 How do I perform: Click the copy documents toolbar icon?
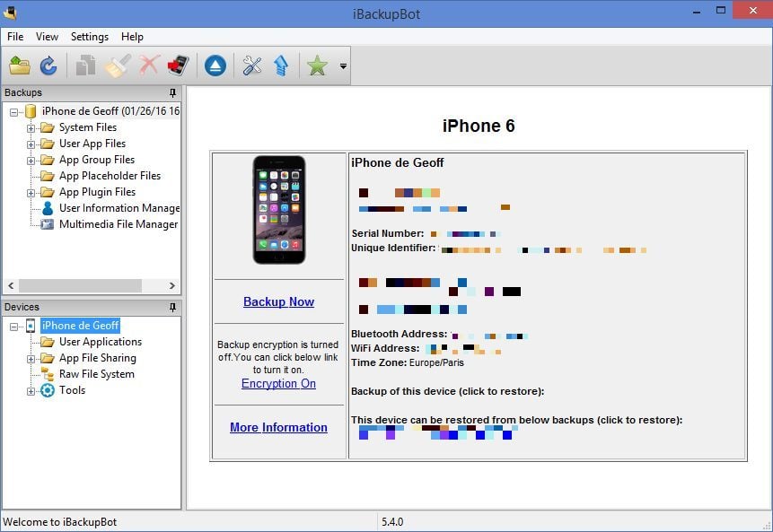click(86, 65)
